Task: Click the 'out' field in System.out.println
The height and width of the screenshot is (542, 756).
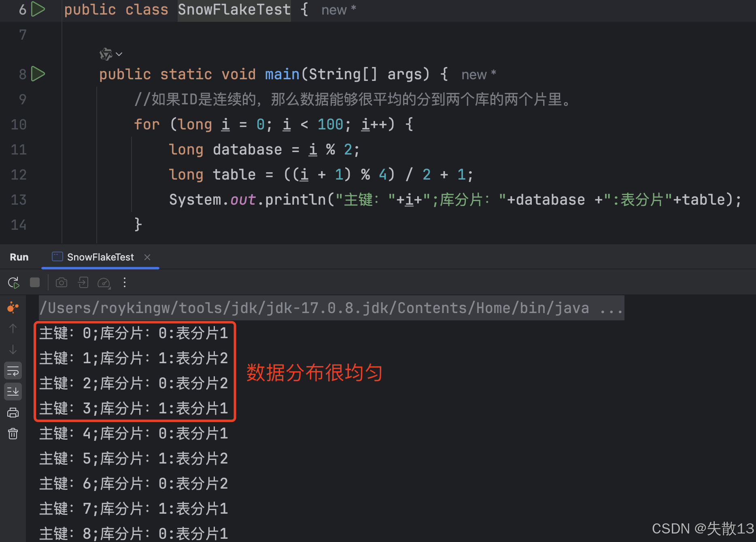Action: click(x=243, y=200)
